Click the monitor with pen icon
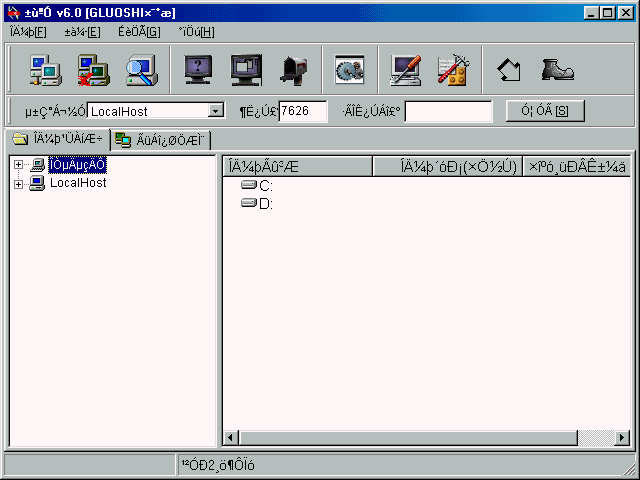 [405, 70]
